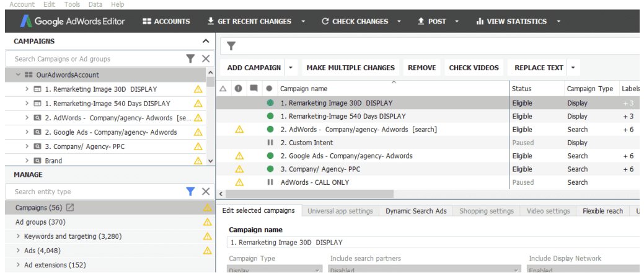Open the Accounts manager
Screen dimensions: 644x278
coord(166,21)
